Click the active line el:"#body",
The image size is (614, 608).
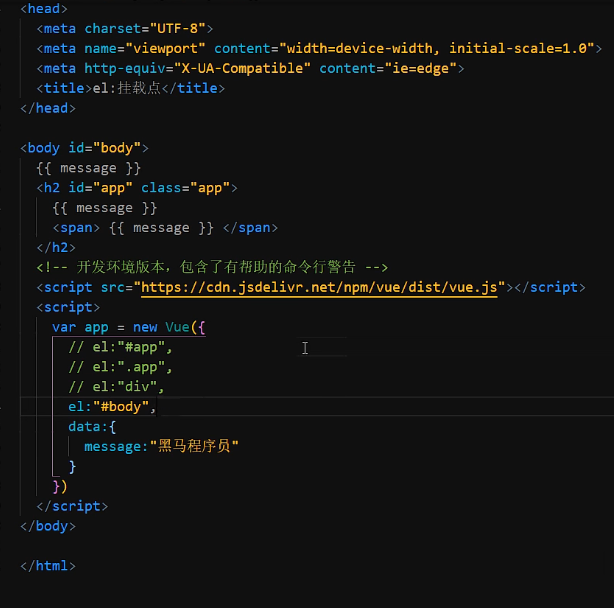112,407
